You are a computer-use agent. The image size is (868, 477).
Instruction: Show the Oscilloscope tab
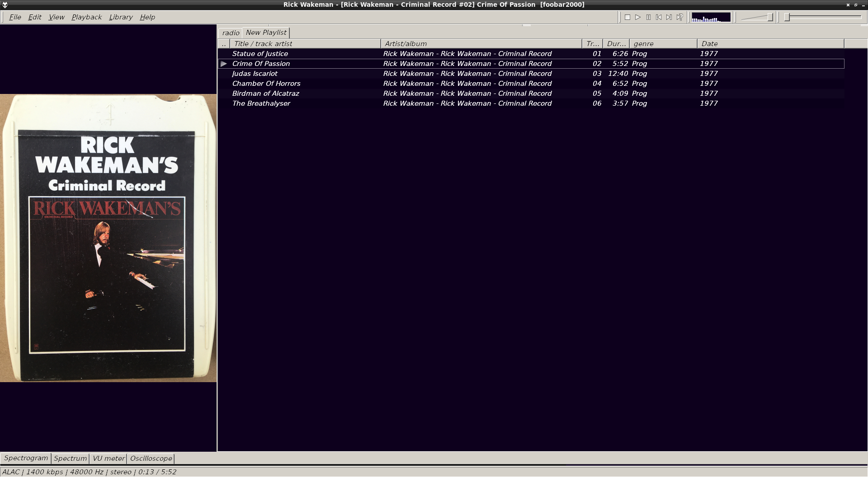[151, 458]
